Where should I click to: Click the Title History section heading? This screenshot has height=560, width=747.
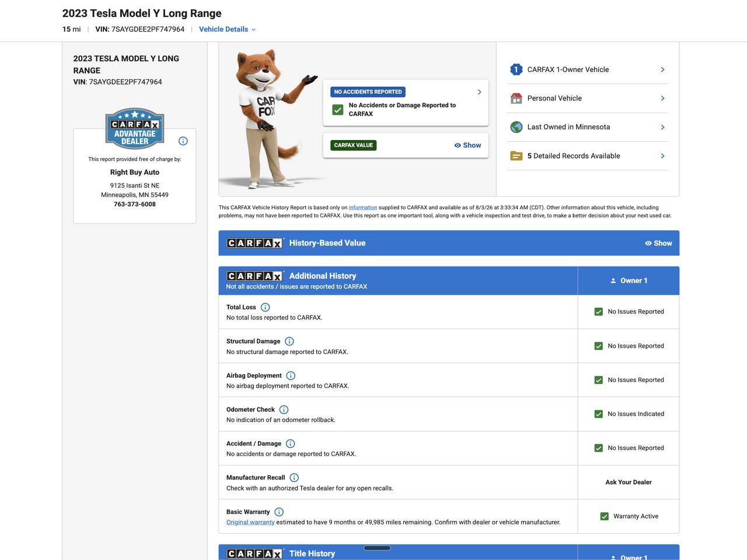(312, 554)
